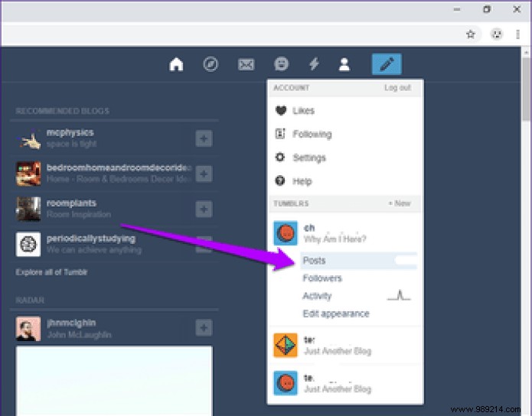This screenshot has height=416, width=532.
Task: Open the Explore compass icon
Action: (211, 64)
